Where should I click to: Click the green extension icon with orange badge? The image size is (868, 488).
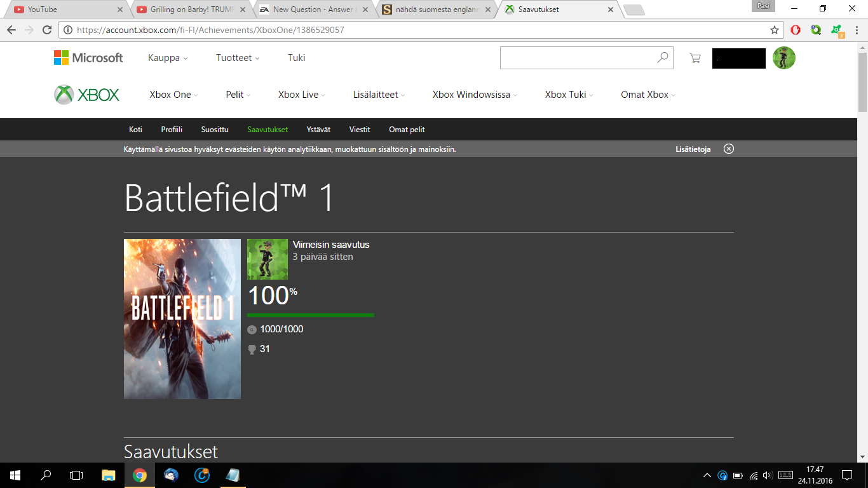pos(837,30)
